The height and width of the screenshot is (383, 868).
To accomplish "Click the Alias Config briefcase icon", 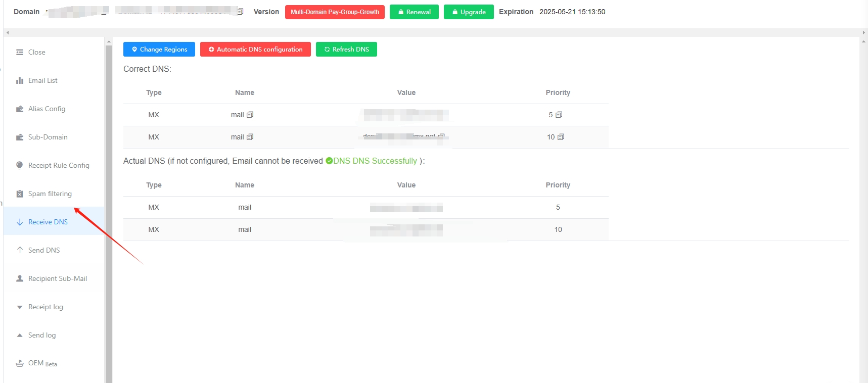I will pos(20,109).
